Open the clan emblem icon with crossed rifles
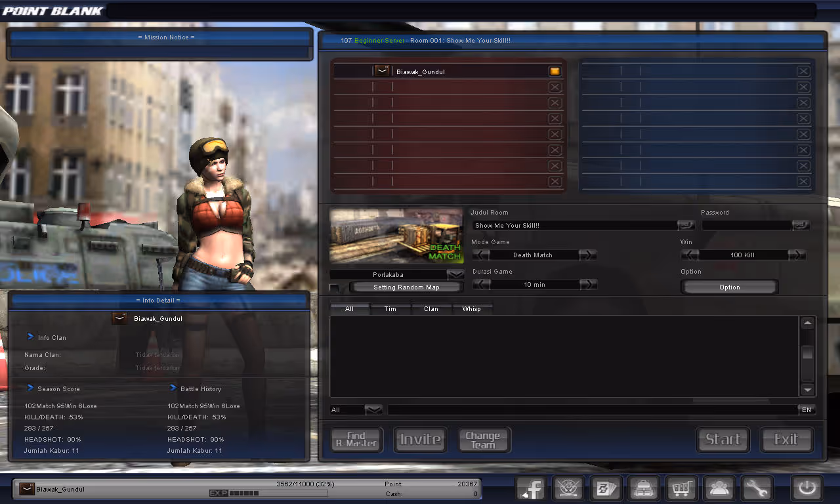 coord(569,489)
